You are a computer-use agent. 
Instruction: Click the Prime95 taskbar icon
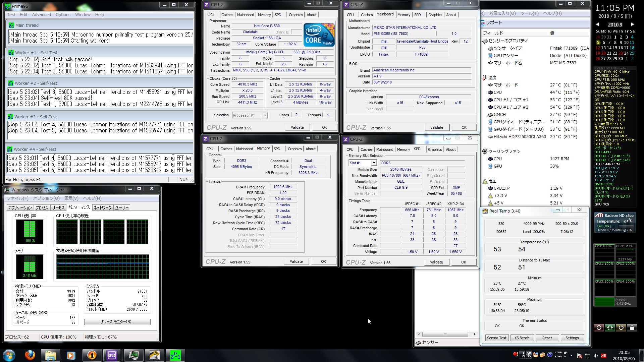175,355
